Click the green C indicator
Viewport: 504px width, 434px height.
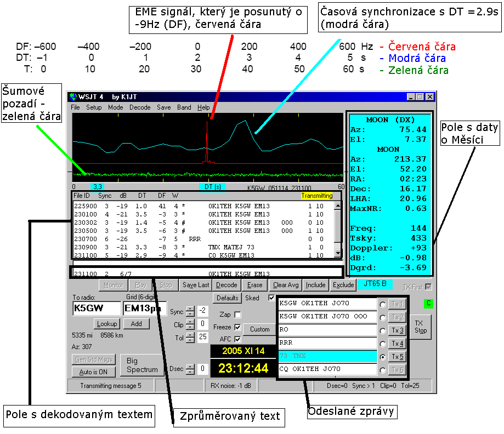coord(428,303)
